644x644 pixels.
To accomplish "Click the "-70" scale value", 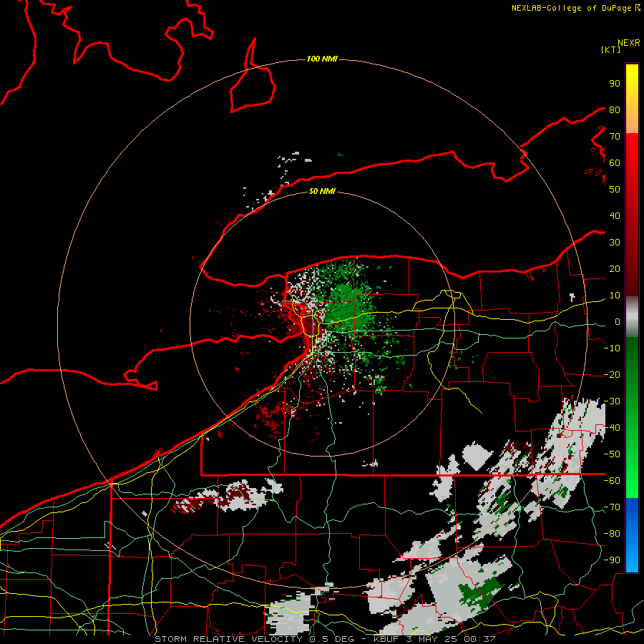I will click(612, 507).
